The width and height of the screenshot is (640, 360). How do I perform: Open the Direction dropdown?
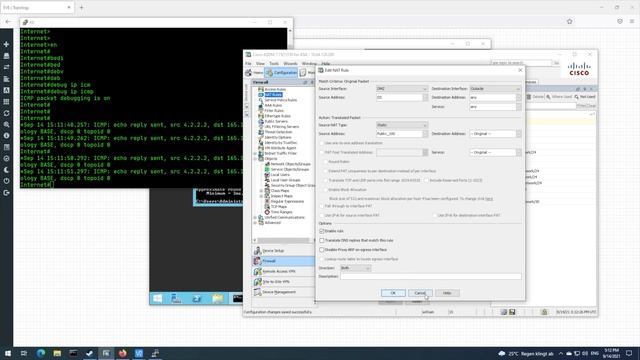click(356, 268)
